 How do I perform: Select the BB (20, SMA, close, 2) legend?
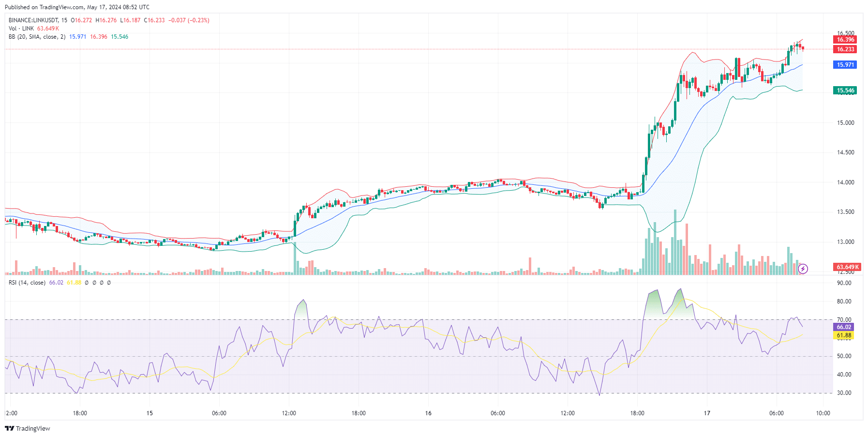click(x=37, y=37)
